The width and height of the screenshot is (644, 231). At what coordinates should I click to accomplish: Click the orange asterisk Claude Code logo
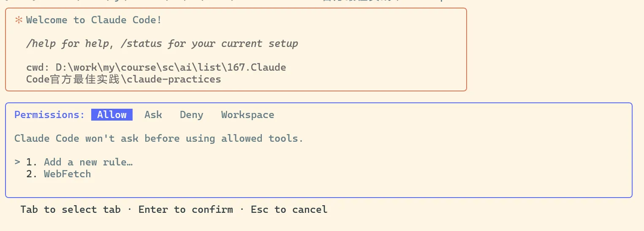click(x=19, y=20)
